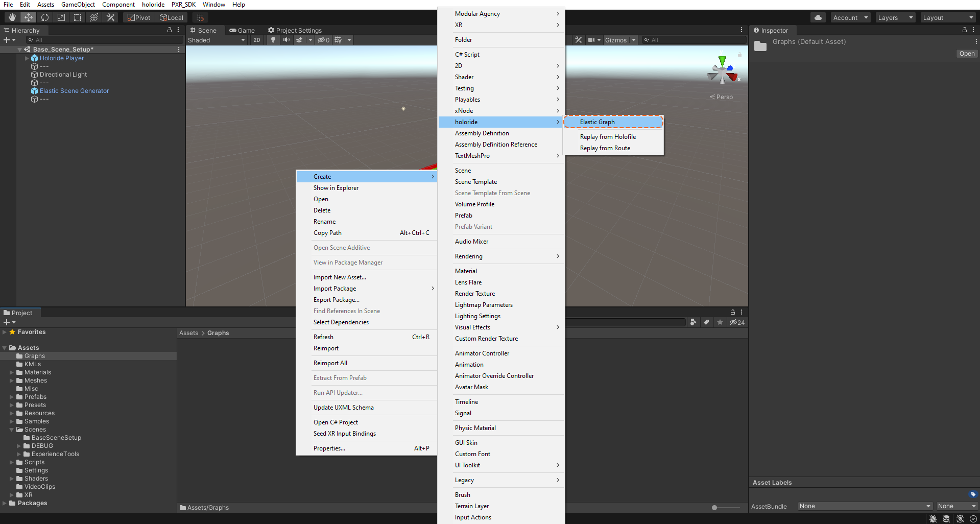This screenshot has width=980, height=524.
Task: Open the asset labels tag icon
Action: [x=972, y=494]
